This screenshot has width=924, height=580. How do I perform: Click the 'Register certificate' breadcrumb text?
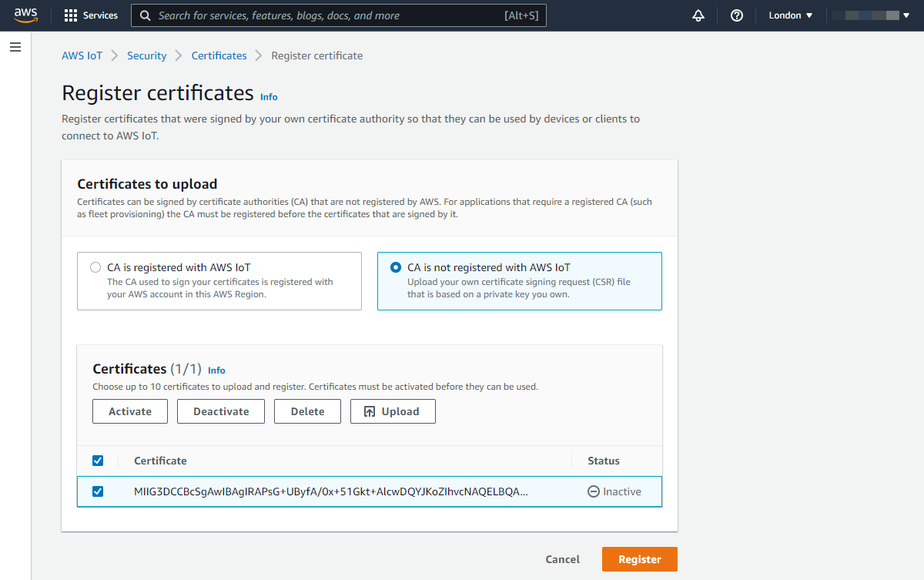pos(317,55)
